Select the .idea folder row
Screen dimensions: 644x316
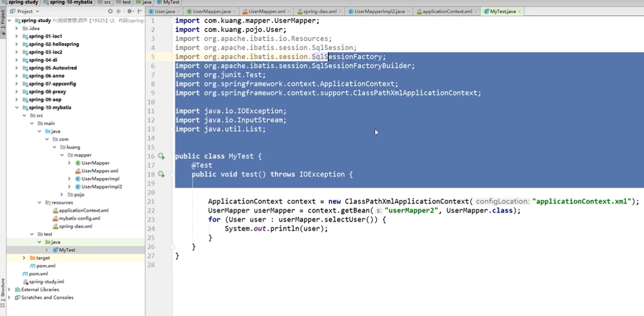click(76, 29)
